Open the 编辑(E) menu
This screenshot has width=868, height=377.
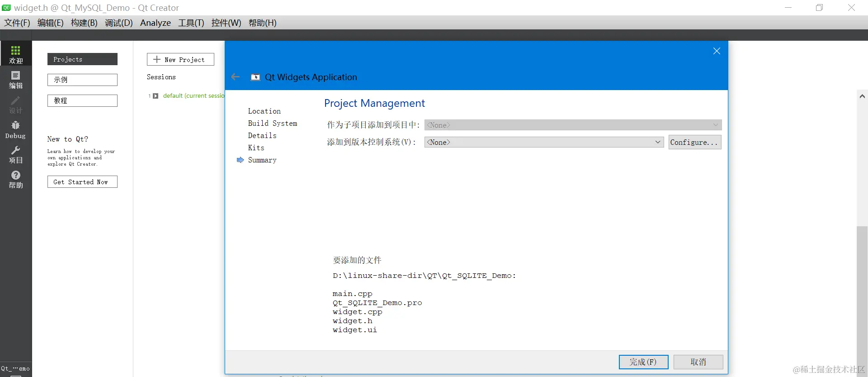[50, 23]
